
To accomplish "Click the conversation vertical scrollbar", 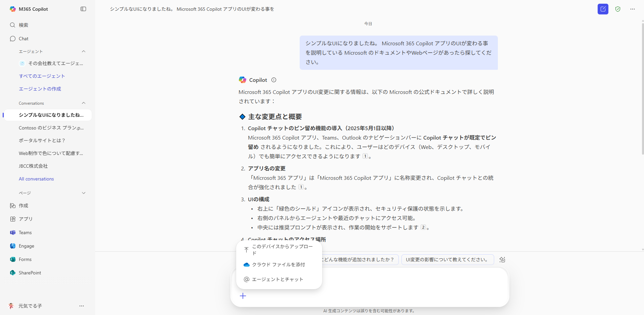I will tap(643, 89).
